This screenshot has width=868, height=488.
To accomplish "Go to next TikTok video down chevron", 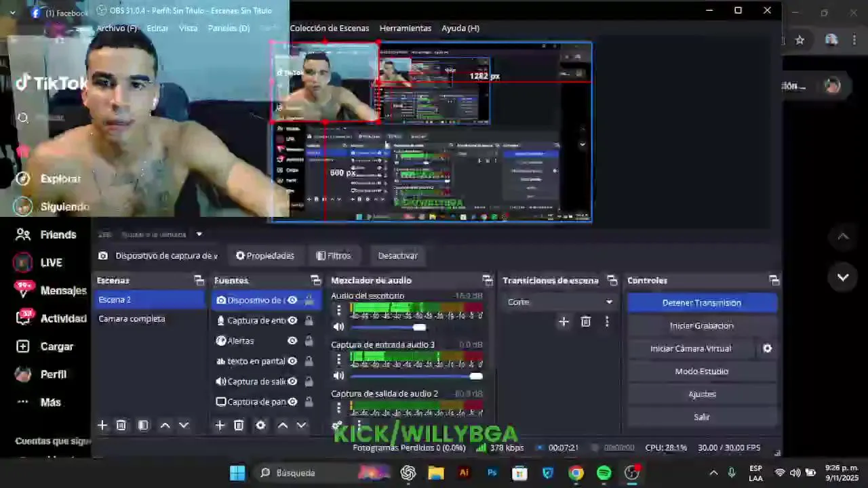I will pyautogui.click(x=843, y=277).
